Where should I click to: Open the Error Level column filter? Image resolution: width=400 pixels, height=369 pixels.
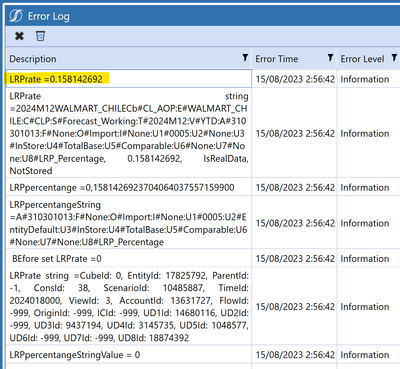point(394,58)
